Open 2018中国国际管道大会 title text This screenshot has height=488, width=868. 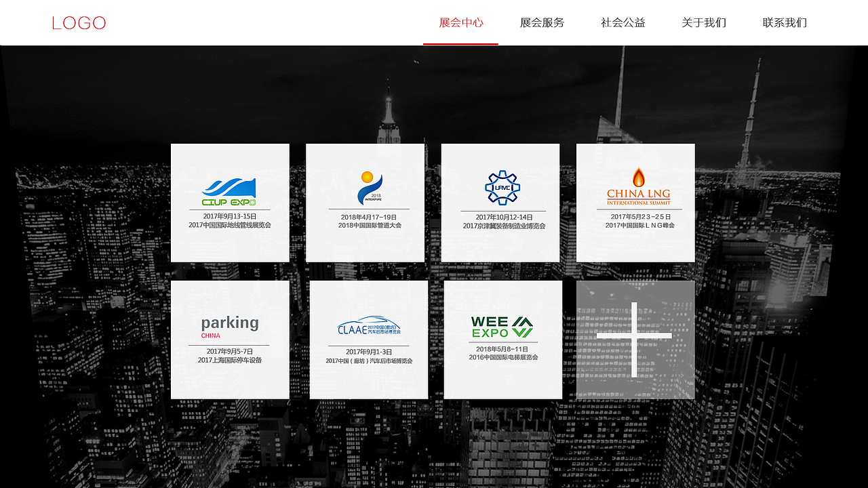(x=370, y=226)
